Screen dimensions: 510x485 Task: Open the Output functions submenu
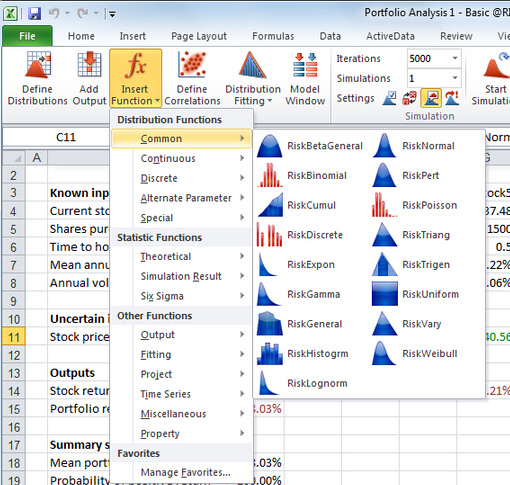pos(181,334)
